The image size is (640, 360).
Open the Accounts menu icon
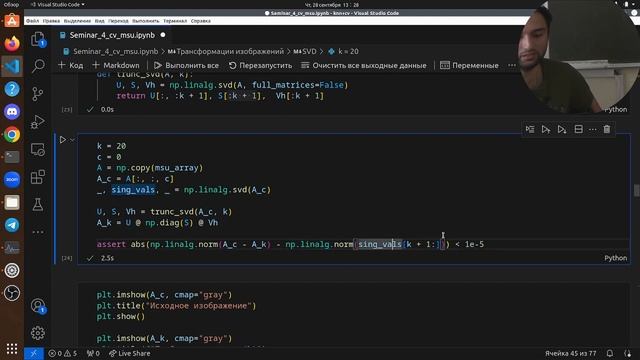pos(38,306)
